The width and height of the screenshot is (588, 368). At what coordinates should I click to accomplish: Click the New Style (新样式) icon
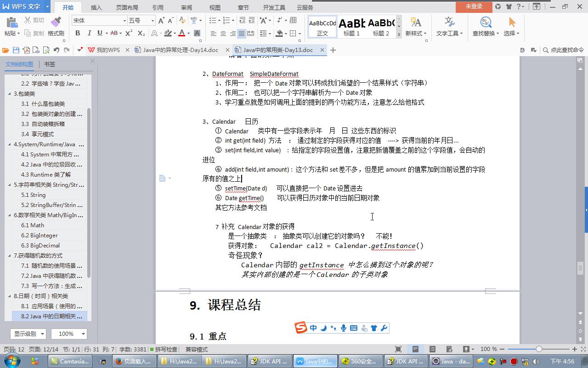click(415, 26)
